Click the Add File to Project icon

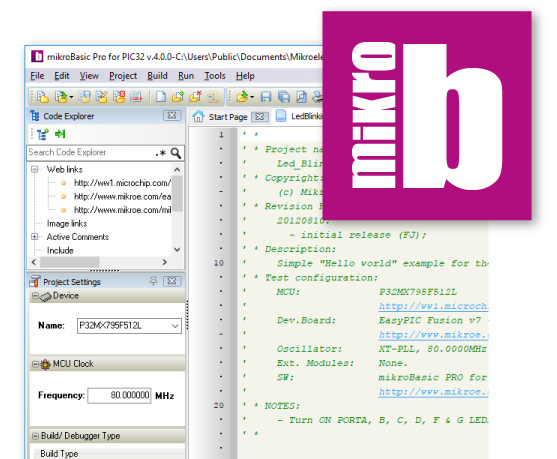(178, 97)
